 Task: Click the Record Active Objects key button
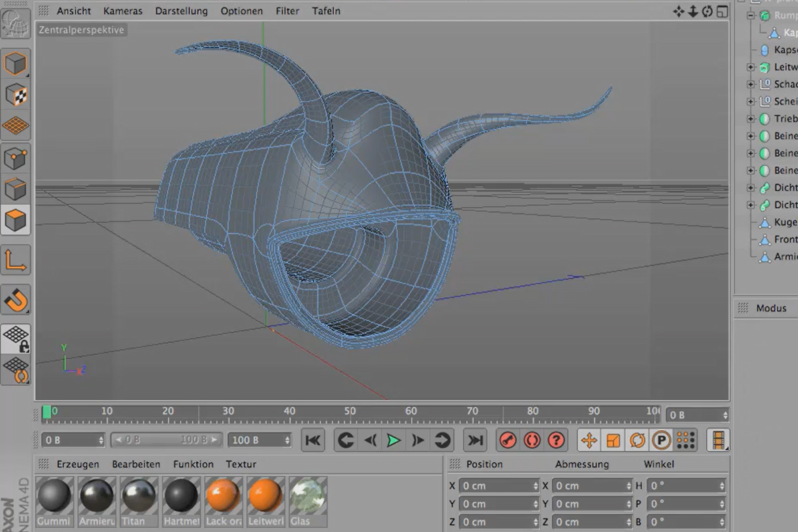click(508, 440)
